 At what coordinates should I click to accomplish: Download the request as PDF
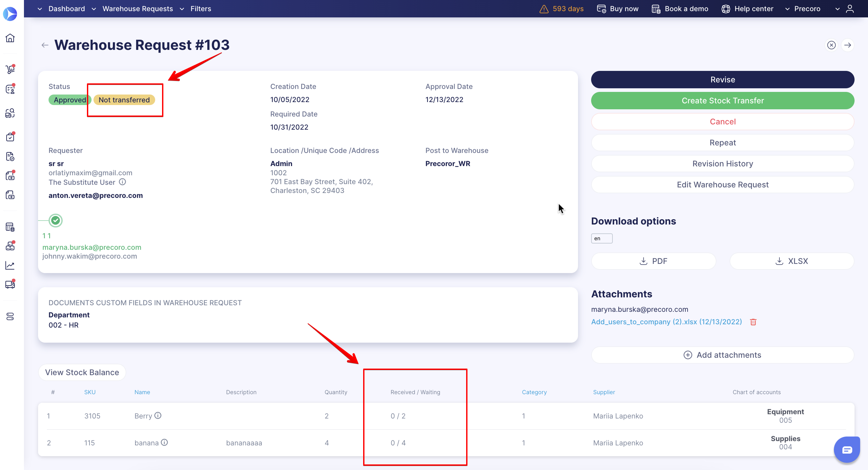click(x=653, y=261)
